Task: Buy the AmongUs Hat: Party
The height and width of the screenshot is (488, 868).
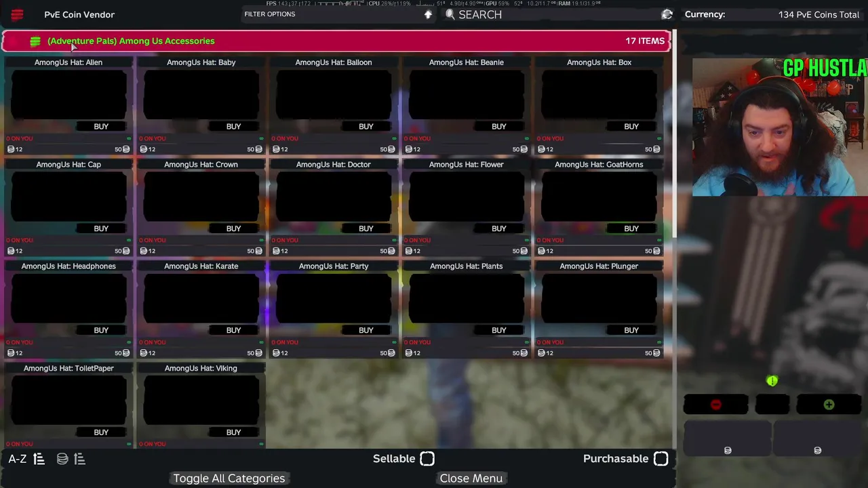Action: 366,330
